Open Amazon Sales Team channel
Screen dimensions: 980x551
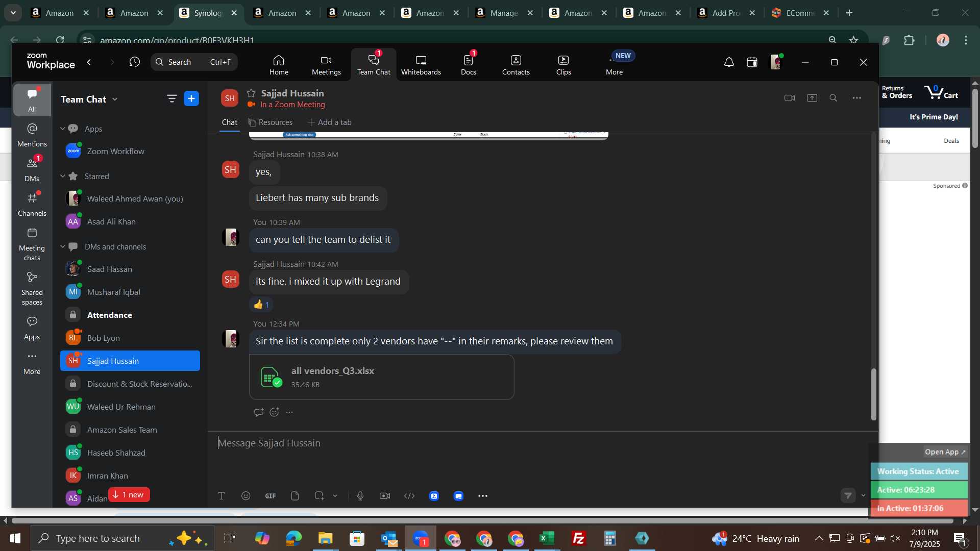coord(130,430)
